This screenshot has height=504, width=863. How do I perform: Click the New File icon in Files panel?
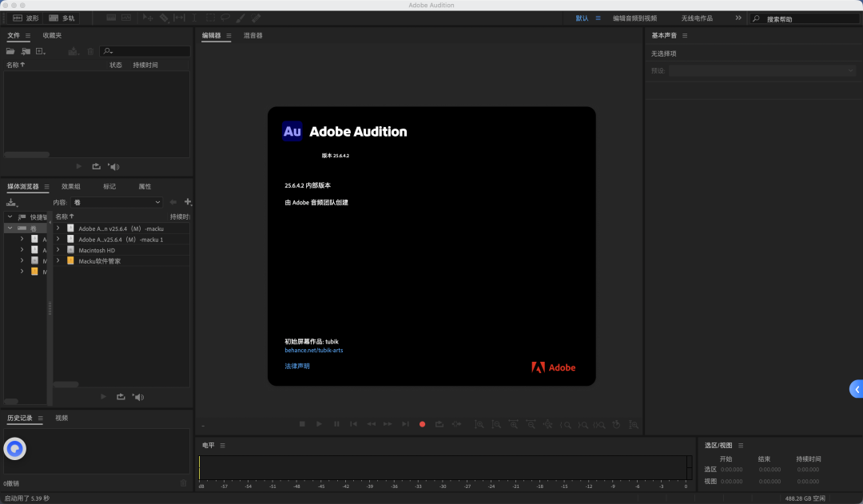point(40,51)
